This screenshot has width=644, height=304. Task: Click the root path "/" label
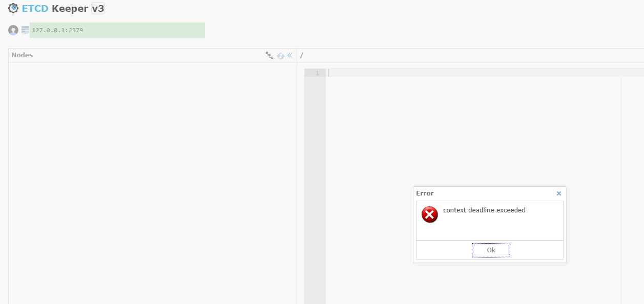coord(302,55)
